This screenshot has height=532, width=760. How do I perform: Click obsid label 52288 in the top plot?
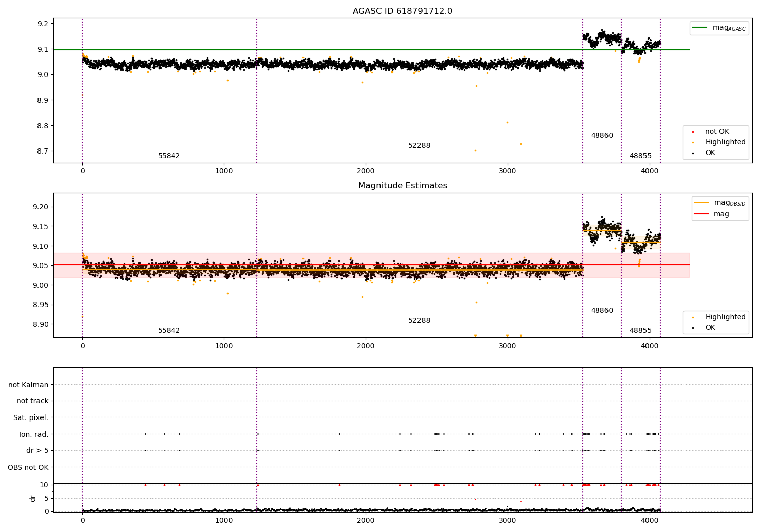pos(419,146)
